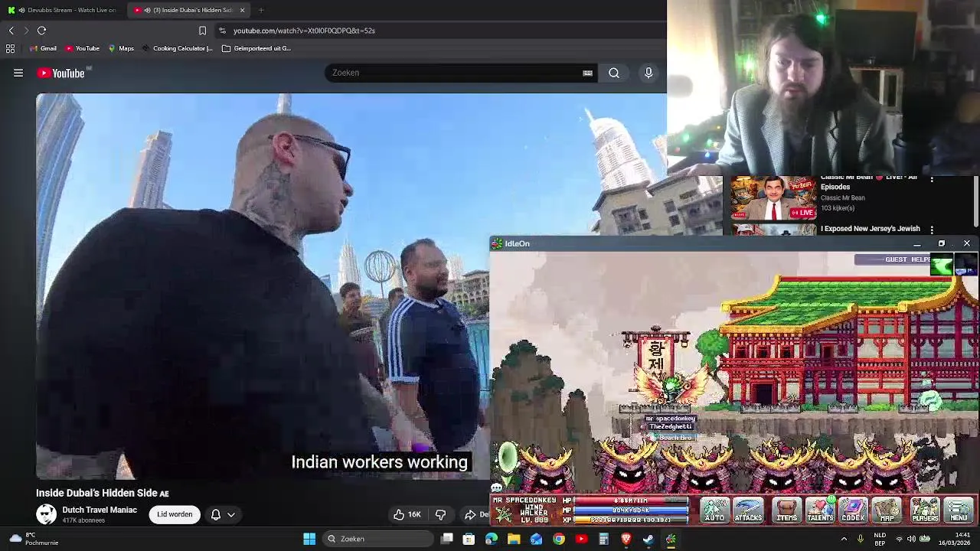Open the Classic Mr Bean live thumbnail

(x=773, y=197)
